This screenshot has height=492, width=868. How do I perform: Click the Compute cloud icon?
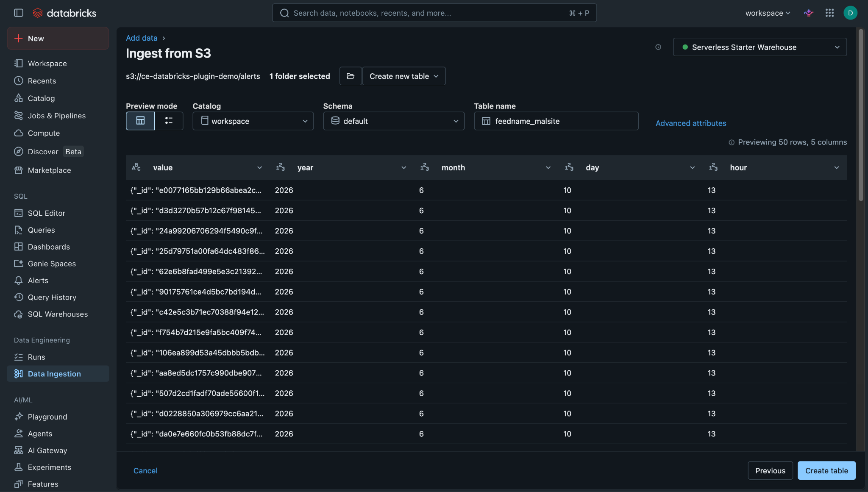(x=19, y=133)
